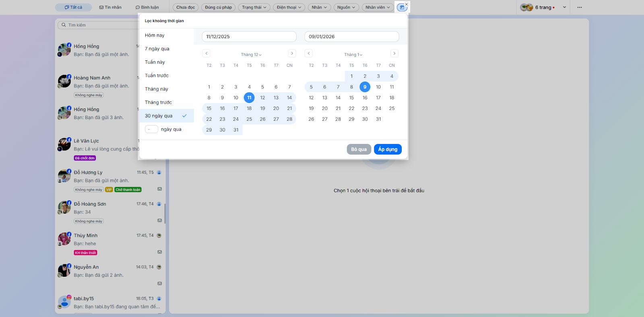The width and height of the screenshot is (644, 317).
Task: Switch to the Tất cả tab
Action: coord(73,7)
